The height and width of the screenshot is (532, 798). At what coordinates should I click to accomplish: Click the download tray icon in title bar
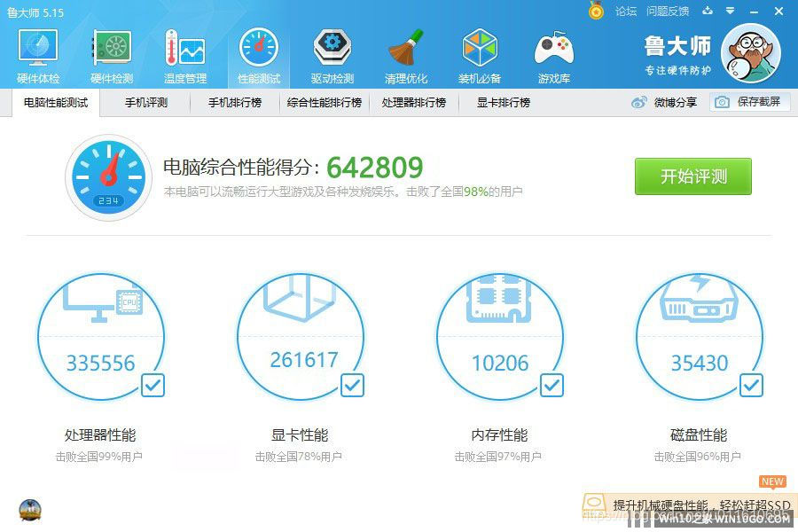(x=708, y=11)
